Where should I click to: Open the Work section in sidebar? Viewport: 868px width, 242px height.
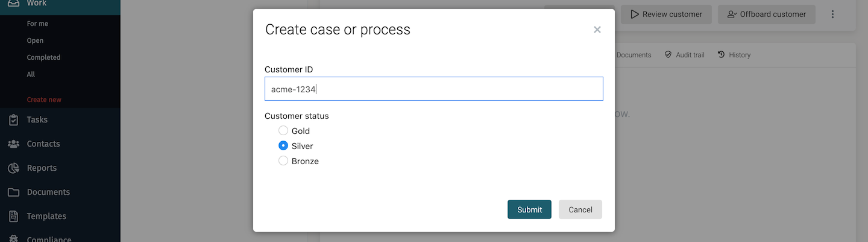pos(36,4)
